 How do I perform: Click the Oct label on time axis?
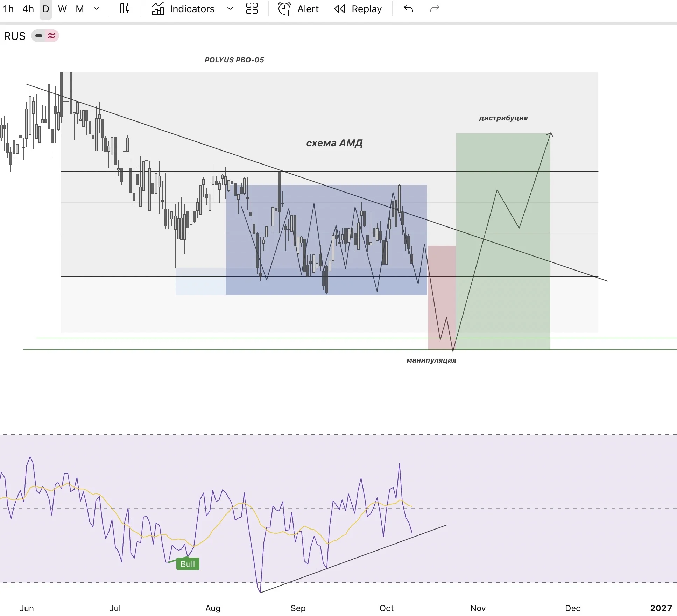pos(387,608)
